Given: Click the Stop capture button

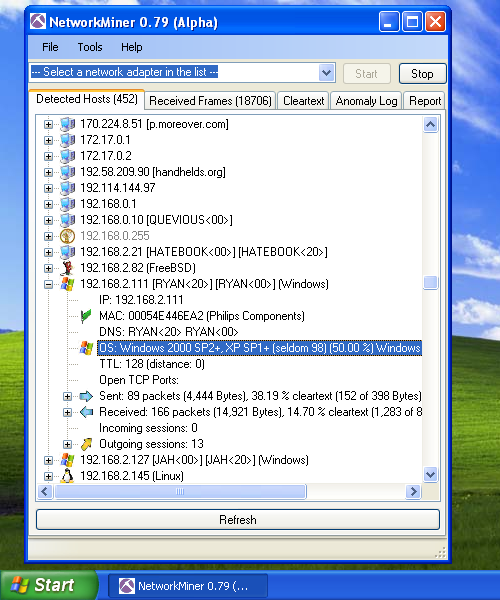Looking at the screenshot, I should [422, 73].
